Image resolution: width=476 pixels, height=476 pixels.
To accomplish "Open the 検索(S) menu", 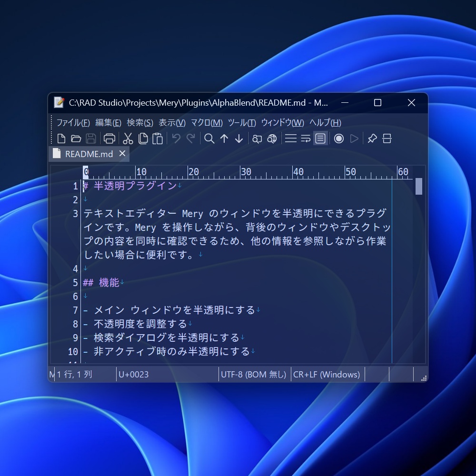I will [140, 123].
